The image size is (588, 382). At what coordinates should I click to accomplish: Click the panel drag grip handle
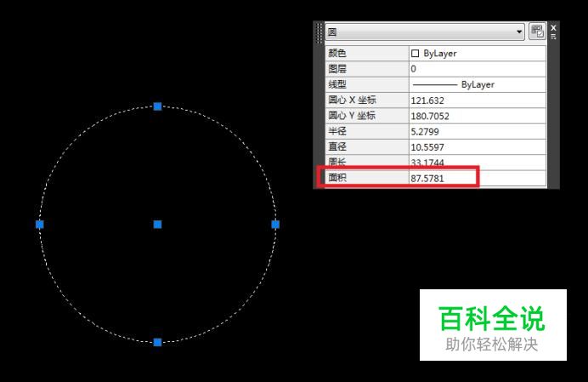pyautogui.click(x=319, y=33)
